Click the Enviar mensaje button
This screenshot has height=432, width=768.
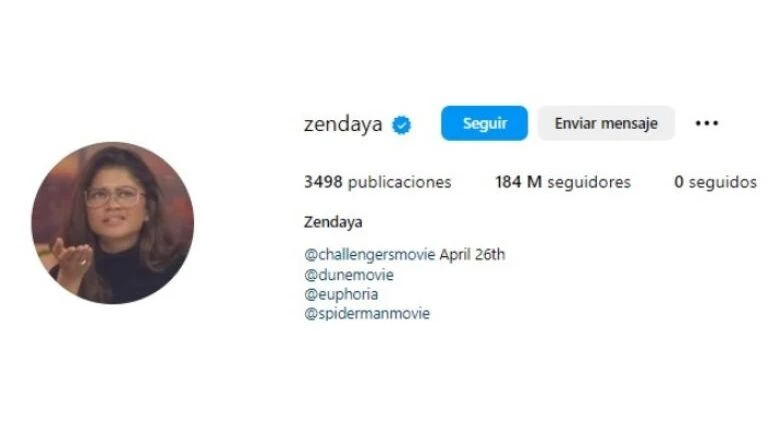tap(606, 123)
